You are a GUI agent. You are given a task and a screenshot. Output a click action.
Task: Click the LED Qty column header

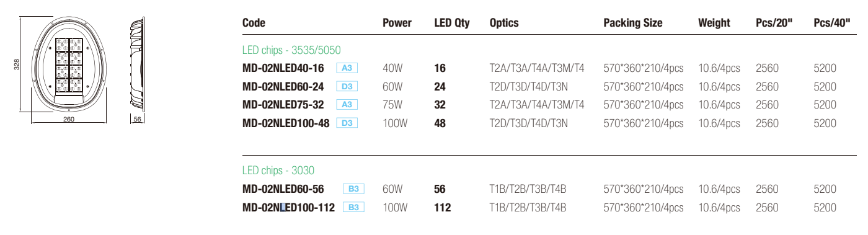(x=452, y=23)
